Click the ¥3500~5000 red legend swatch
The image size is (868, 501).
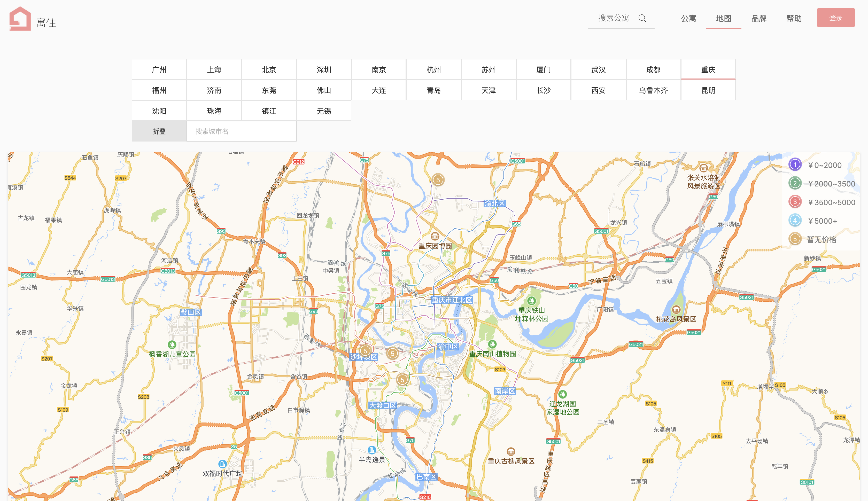795,202
